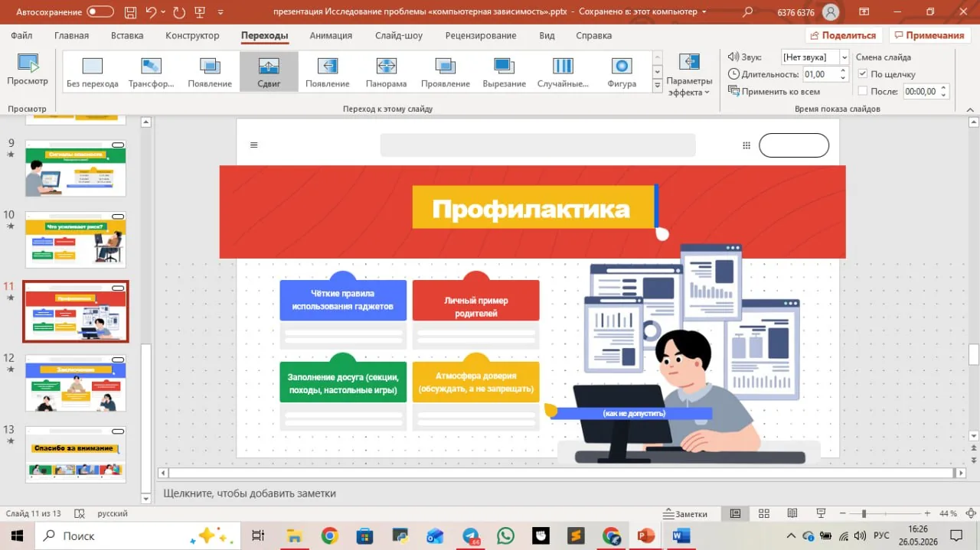Screen dimensions: 980x550
Task: Select slide 9 thumbnail
Action: click(75, 168)
